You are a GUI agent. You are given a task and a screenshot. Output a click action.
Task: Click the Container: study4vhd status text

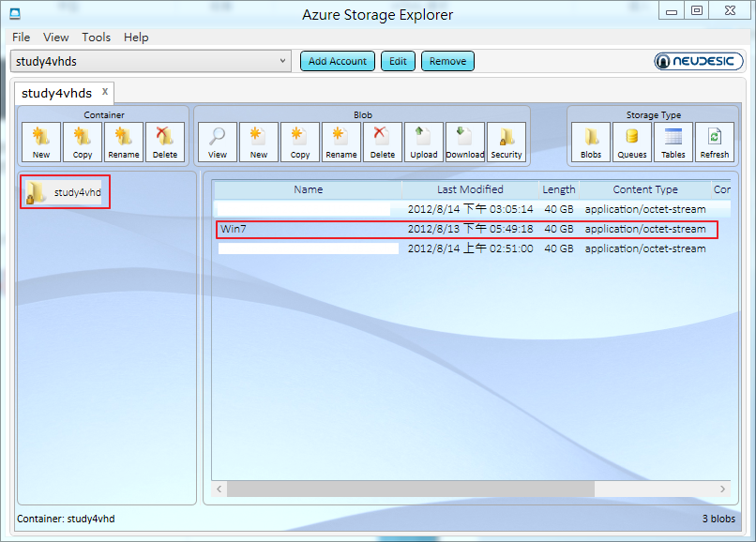pos(66,519)
